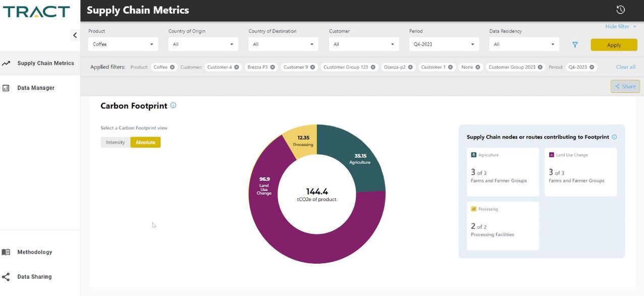Click the history clock icon in header
This screenshot has height=296, width=644.
click(x=620, y=10)
